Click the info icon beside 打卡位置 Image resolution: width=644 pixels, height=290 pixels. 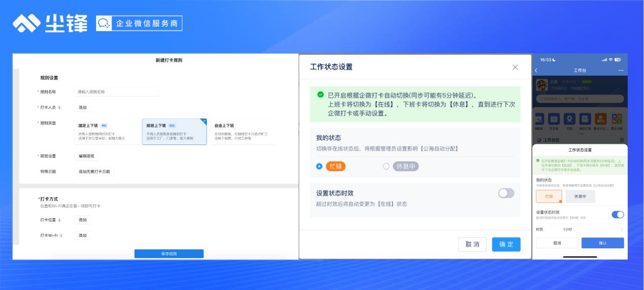59,220
